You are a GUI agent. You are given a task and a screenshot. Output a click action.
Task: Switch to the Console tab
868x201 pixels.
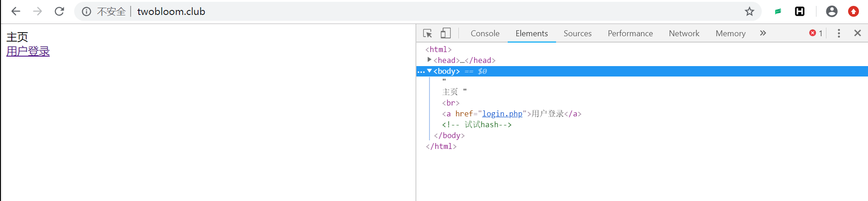485,33
